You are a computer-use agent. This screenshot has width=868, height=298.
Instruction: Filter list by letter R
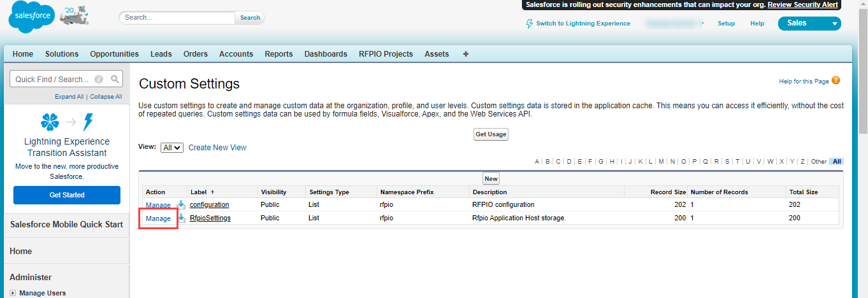pyautogui.click(x=716, y=162)
